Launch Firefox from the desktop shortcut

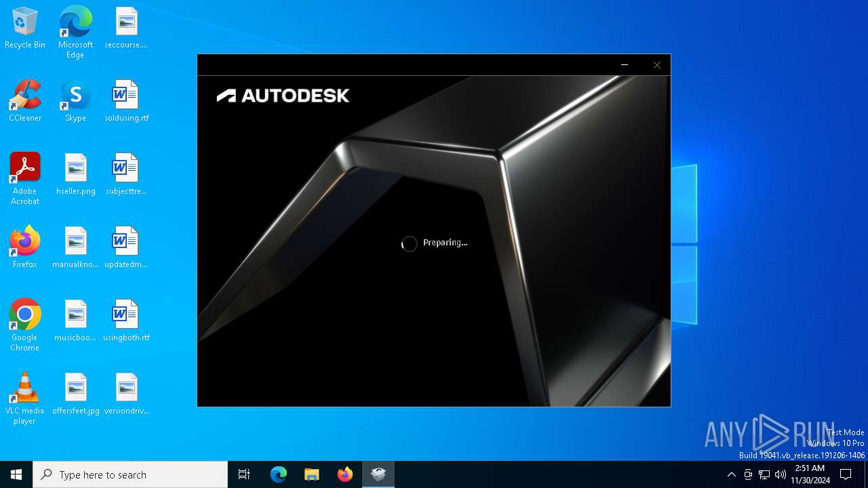tap(25, 247)
